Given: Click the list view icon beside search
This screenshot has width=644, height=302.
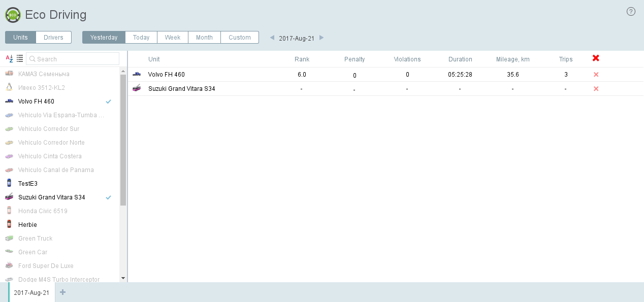Looking at the screenshot, I should (20, 59).
